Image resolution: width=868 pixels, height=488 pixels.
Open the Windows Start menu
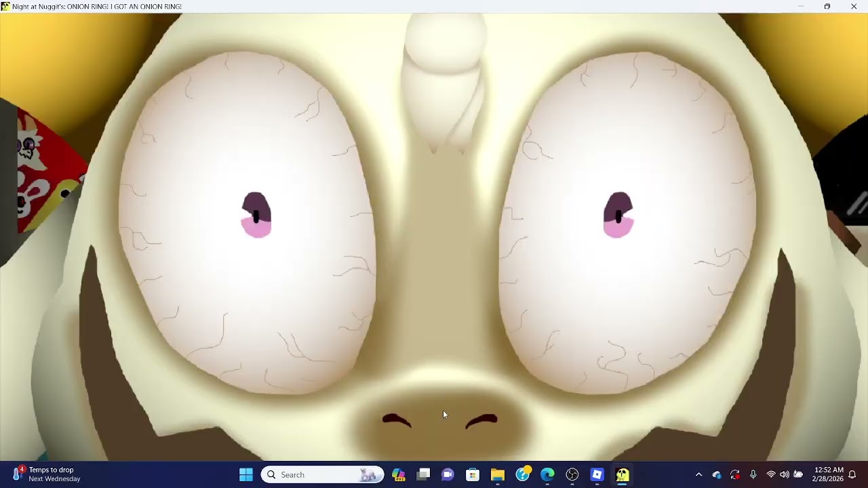[246, 474]
